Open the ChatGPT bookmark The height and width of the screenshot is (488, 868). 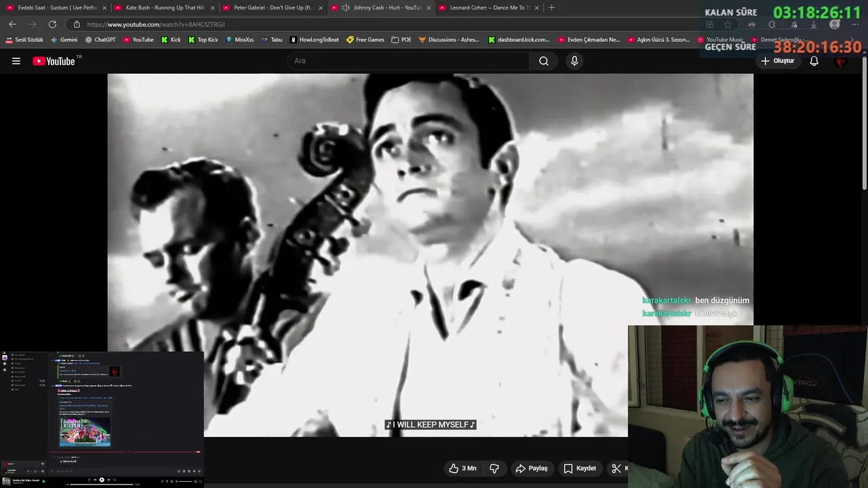(x=100, y=40)
